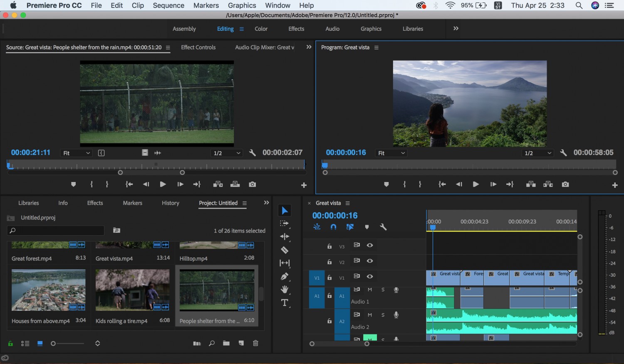Select the Razor tool in the toolbar
Image resolution: width=624 pixels, height=364 pixels.
[x=285, y=250]
